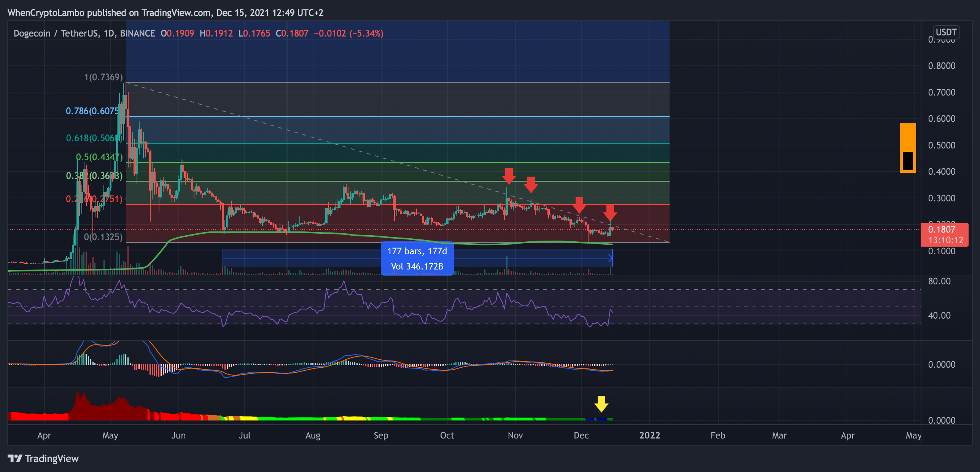Click the '2022' label on the time axis
980x472 pixels.
pos(650,435)
